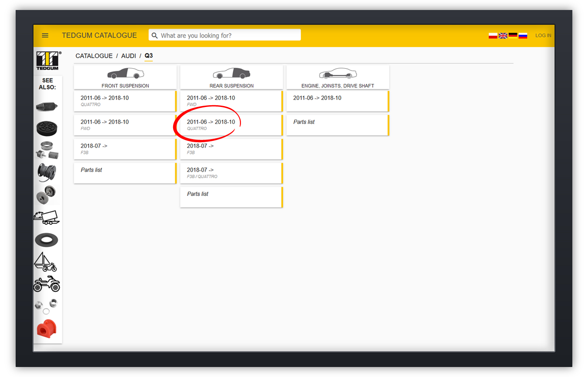
Task: Open engine section Parts list
Action: pyautogui.click(x=338, y=125)
